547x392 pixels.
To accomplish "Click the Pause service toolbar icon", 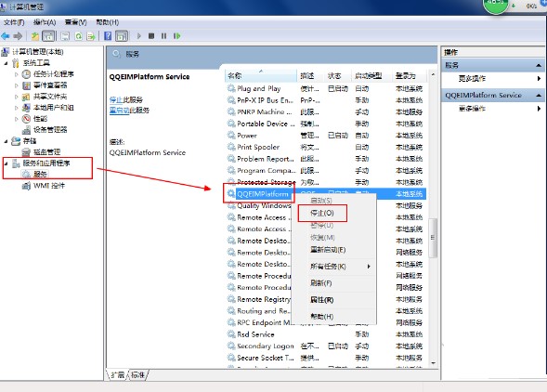I will tap(163, 36).
